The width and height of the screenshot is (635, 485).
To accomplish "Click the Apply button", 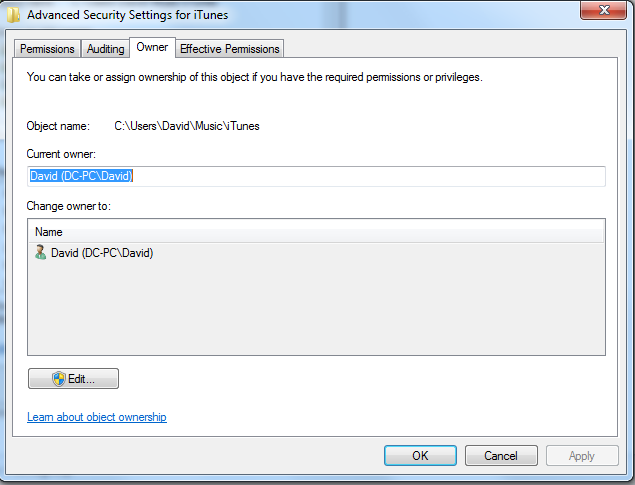I will 582,455.
